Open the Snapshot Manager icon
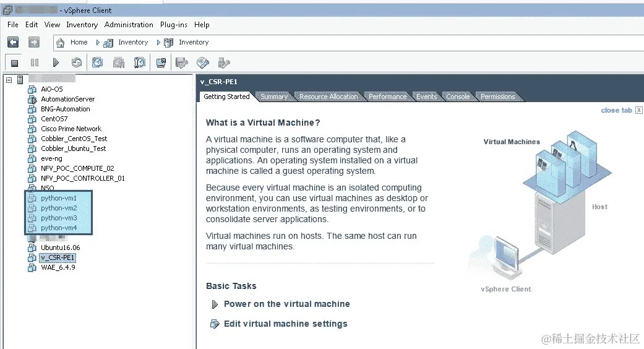The height and width of the screenshot is (349, 644). click(140, 62)
